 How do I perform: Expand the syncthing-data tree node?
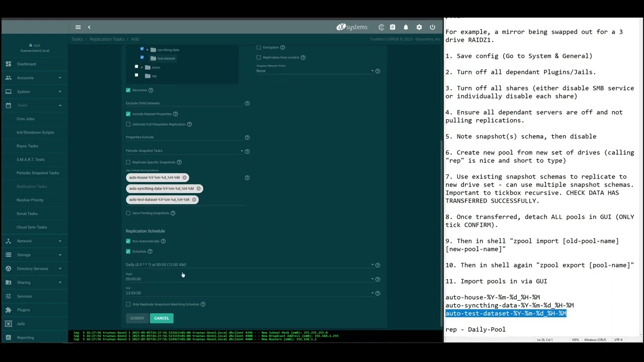coord(147,50)
